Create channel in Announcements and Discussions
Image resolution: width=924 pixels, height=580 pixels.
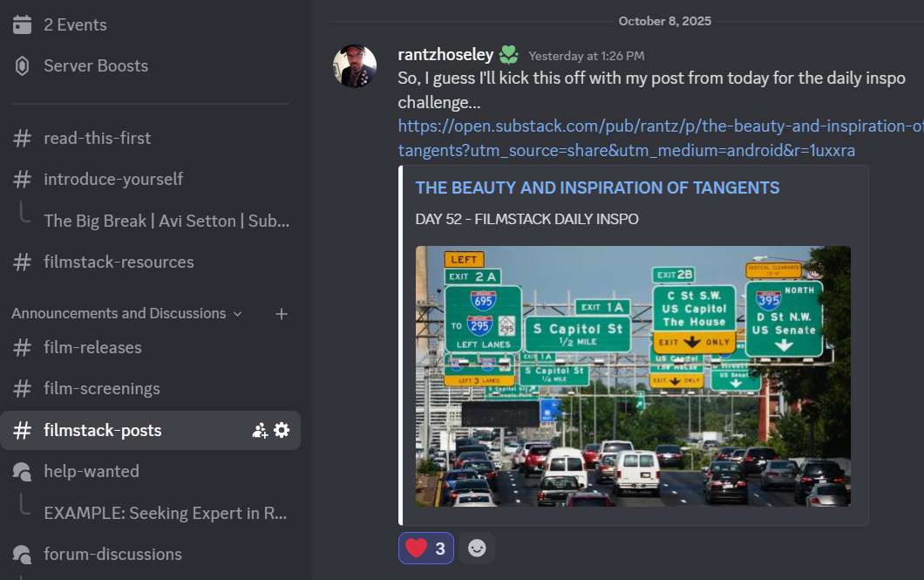282,314
